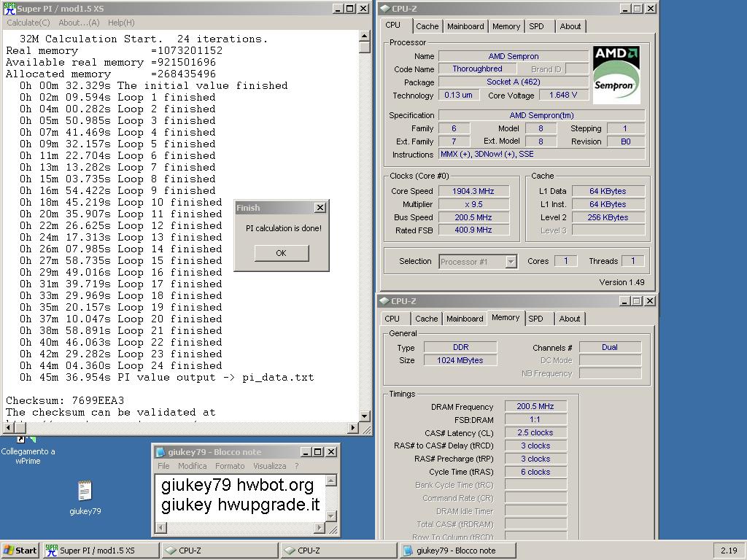The height and width of the screenshot is (560, 747).
Task: Open the Formato menu in Blocco note
Action: 230,466
